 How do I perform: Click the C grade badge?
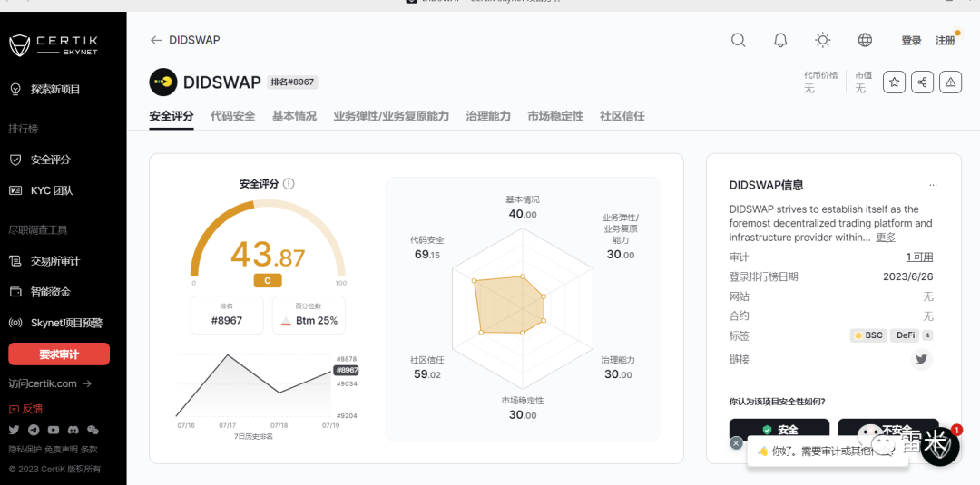tap(268, 280)
